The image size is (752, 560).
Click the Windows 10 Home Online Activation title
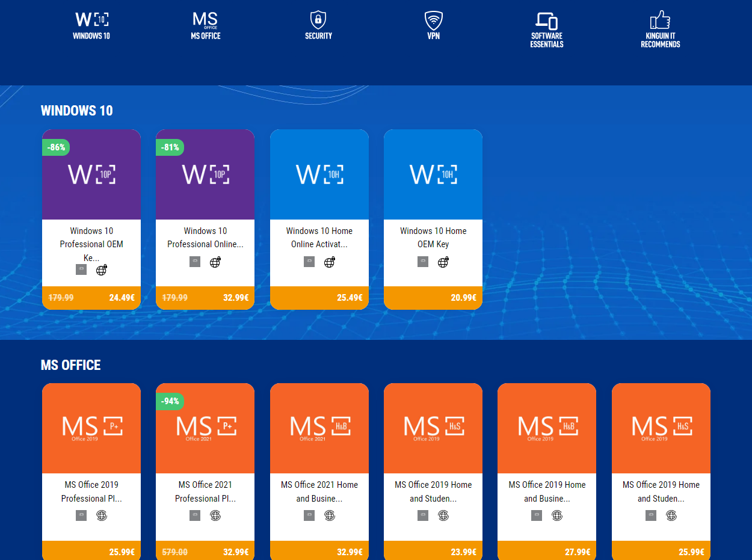(319, 238)
